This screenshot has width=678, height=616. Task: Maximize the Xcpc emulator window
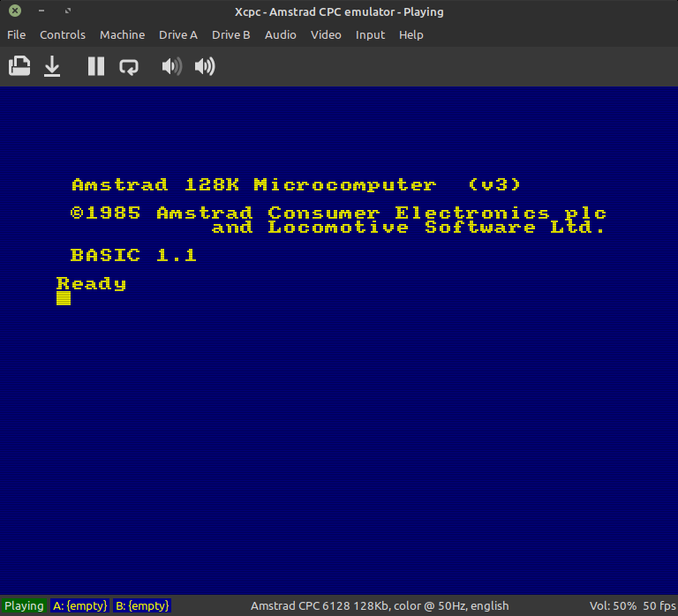coord(68,11)
